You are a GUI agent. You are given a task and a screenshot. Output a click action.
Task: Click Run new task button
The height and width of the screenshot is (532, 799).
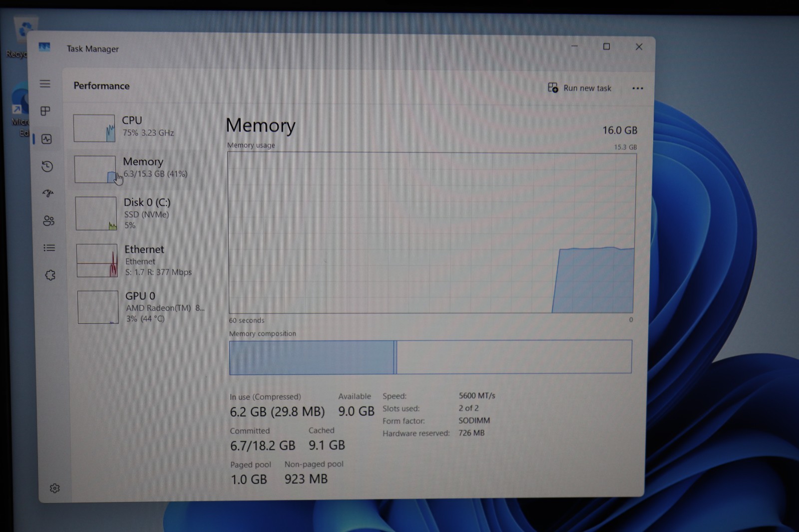pos(579,88)
